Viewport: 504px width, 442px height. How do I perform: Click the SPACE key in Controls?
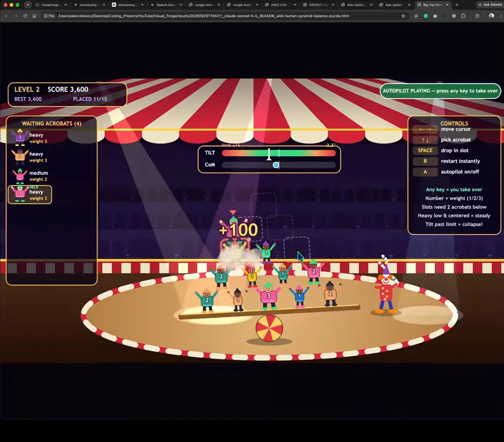tap(425, 150)
